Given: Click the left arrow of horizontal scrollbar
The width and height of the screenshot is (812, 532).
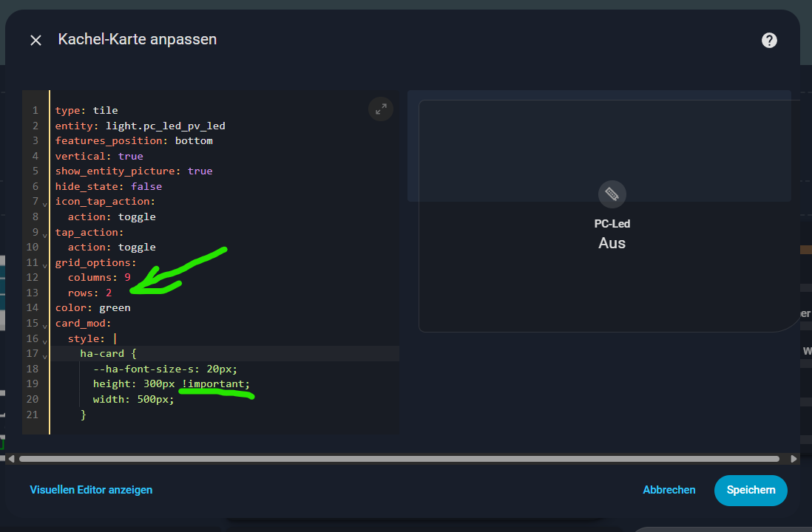Looking at the screenshot, I should click(11, 459).
